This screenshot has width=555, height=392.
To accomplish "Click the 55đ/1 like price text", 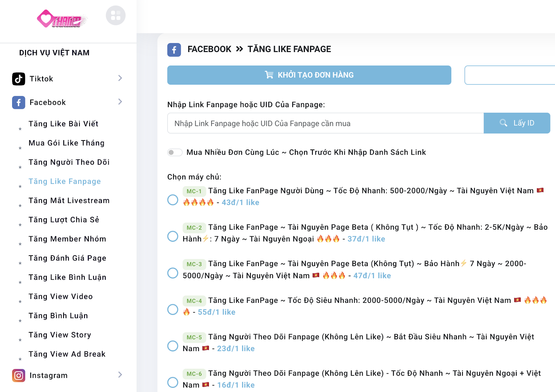I will [216, 312].
